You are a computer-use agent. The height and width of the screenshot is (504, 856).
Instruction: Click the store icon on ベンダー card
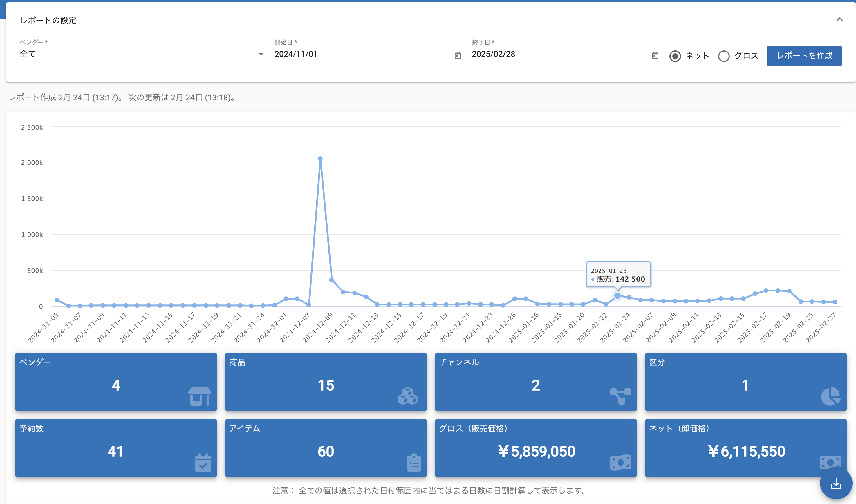(199, 396)
